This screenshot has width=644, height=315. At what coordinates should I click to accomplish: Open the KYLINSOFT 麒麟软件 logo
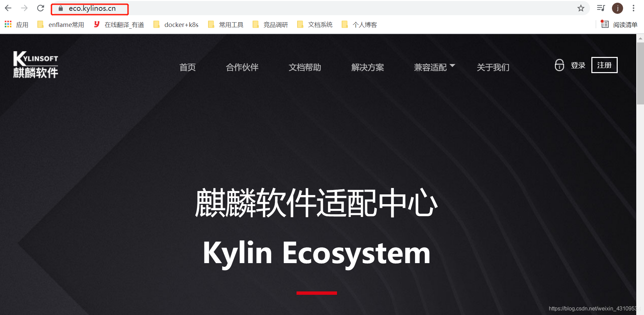(x=35, y=64)
